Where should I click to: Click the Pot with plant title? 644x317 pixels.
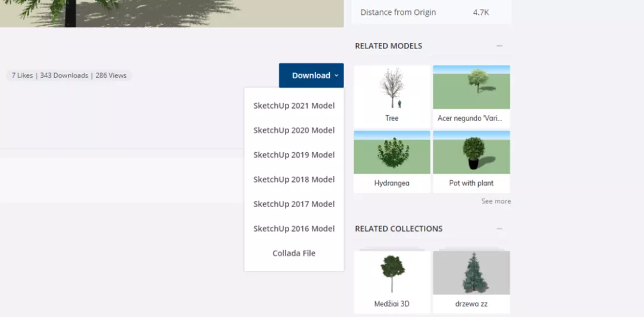coord(471,183)
